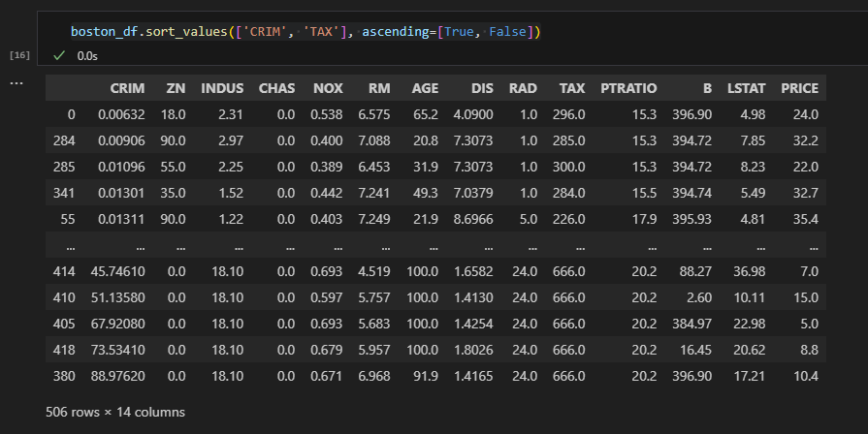Click the ZN column header
This screenshot has height=434, width=868.
177,88
